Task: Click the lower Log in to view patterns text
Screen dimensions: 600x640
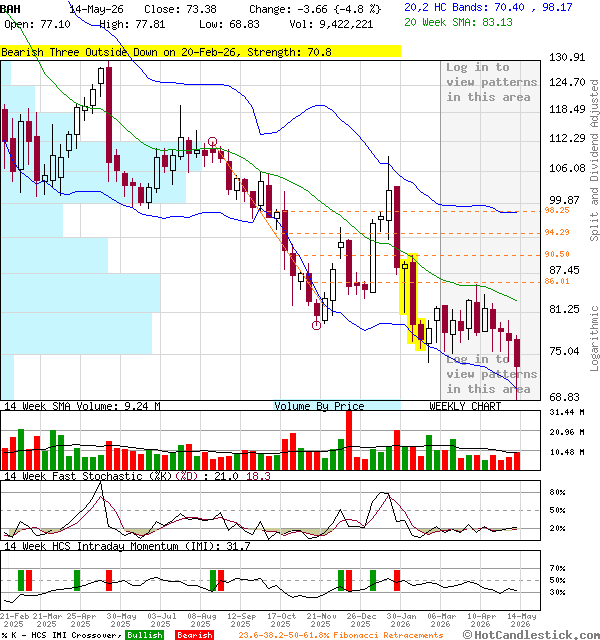Action: point(491,374)
